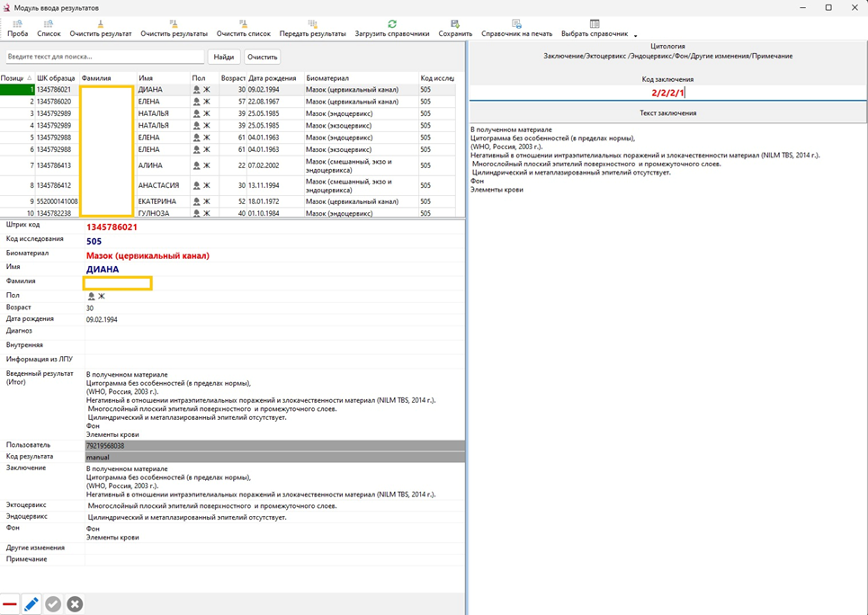
Task: Click the window title app icon
Action: click(6, 8)
